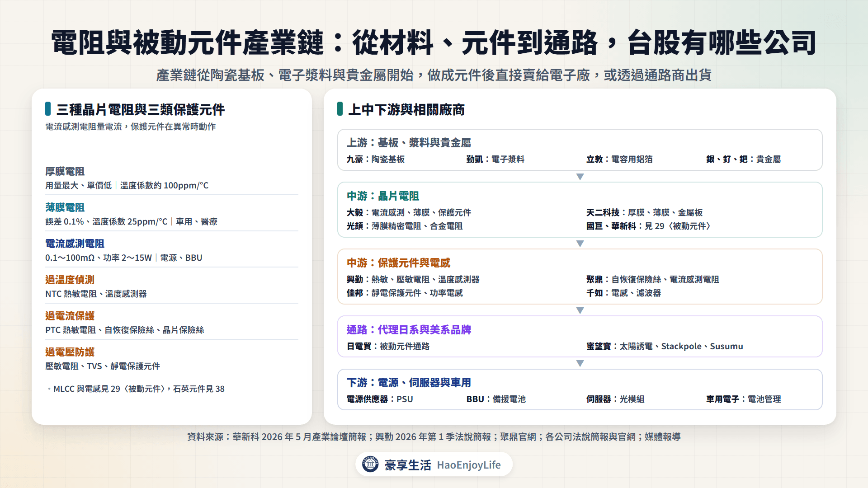Click the 資料來源 source line at bottom
The image size is (868, 488).
point(434,437)
